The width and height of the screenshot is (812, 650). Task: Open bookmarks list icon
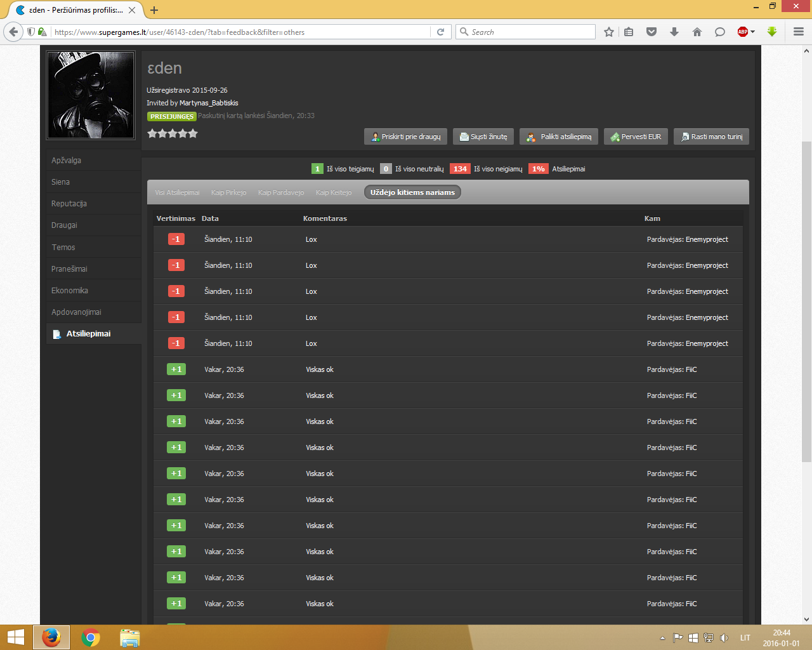[629, 32]
